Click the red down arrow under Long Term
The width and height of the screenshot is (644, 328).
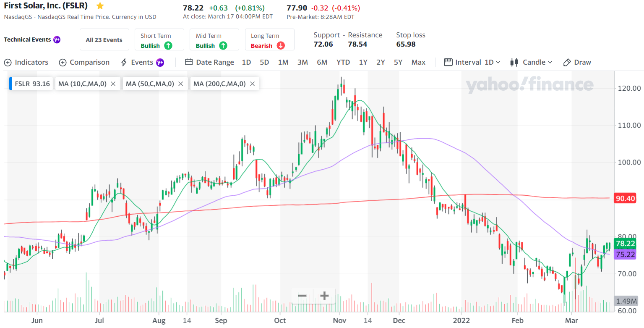tap(281, 46)
